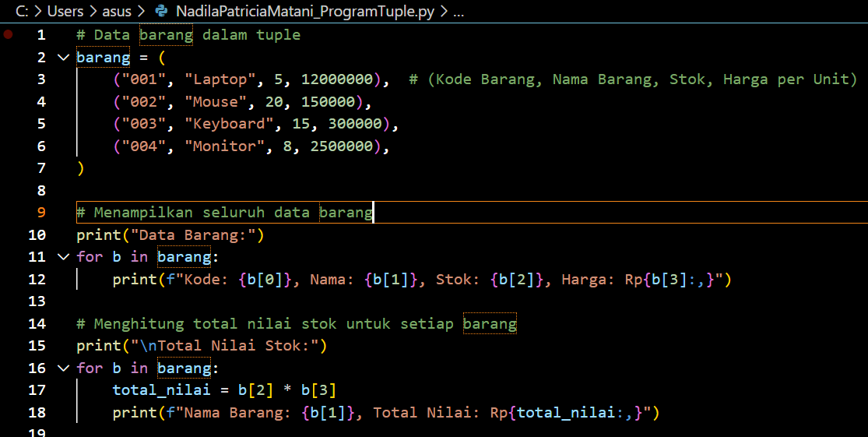Click the 'b[3]:,' format expression on line 12
The height and width of the screenshot is (437, 868).
pos(679,279)
